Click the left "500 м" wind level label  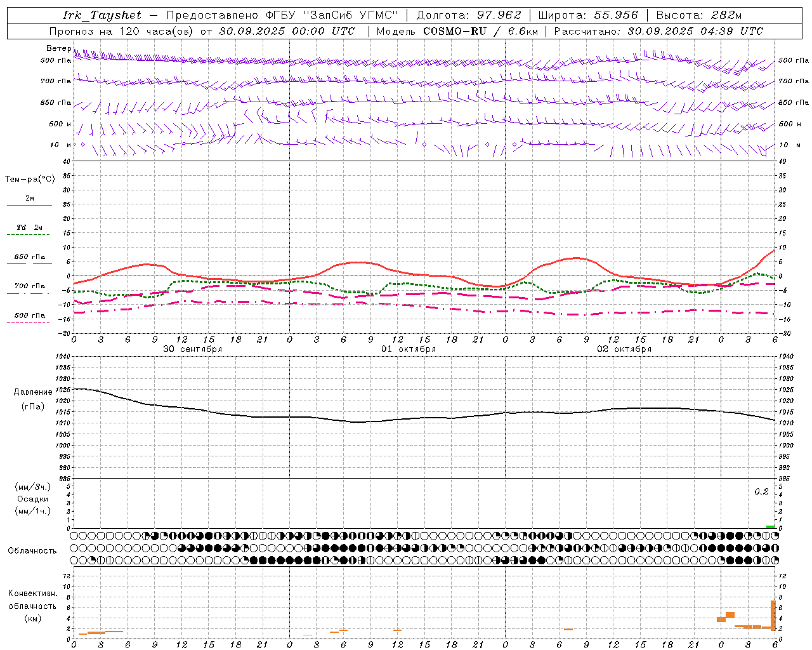[x=60, y=124]
